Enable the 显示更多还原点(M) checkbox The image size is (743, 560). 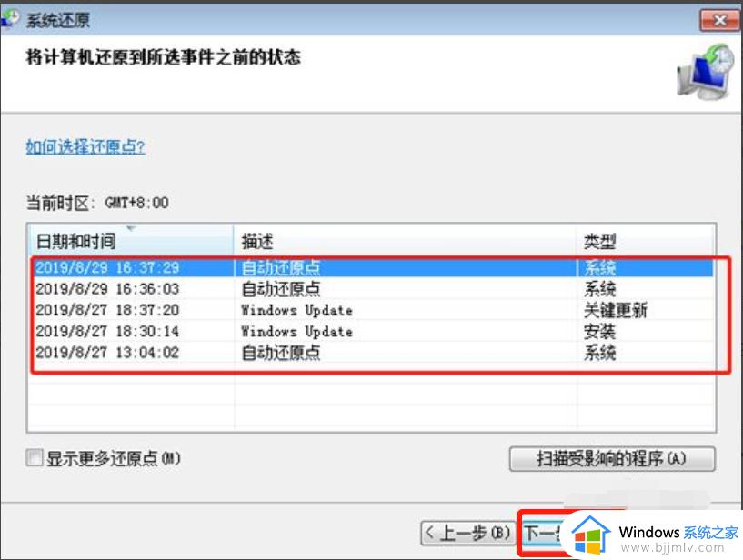pyautogui.click(x=35, y=458)
